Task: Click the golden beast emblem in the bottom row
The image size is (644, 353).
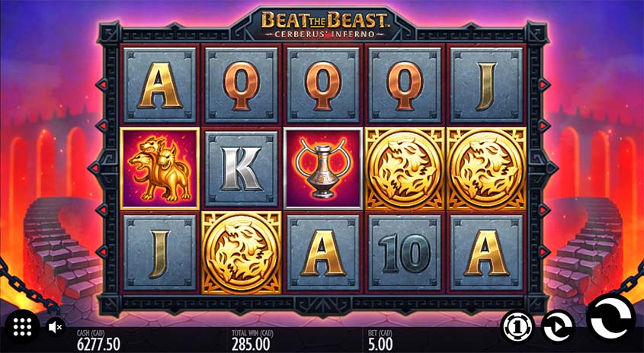Action: (242, 252)
